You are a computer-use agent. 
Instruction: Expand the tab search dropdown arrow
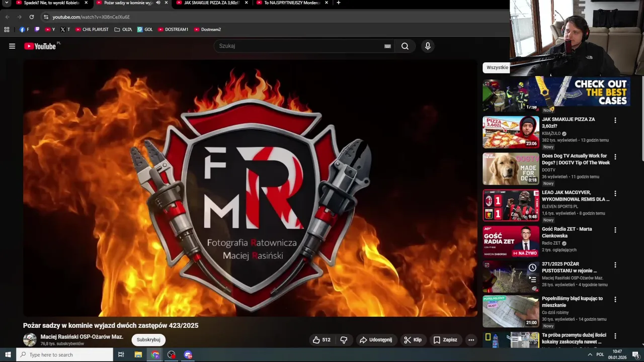tap(7, 3)
